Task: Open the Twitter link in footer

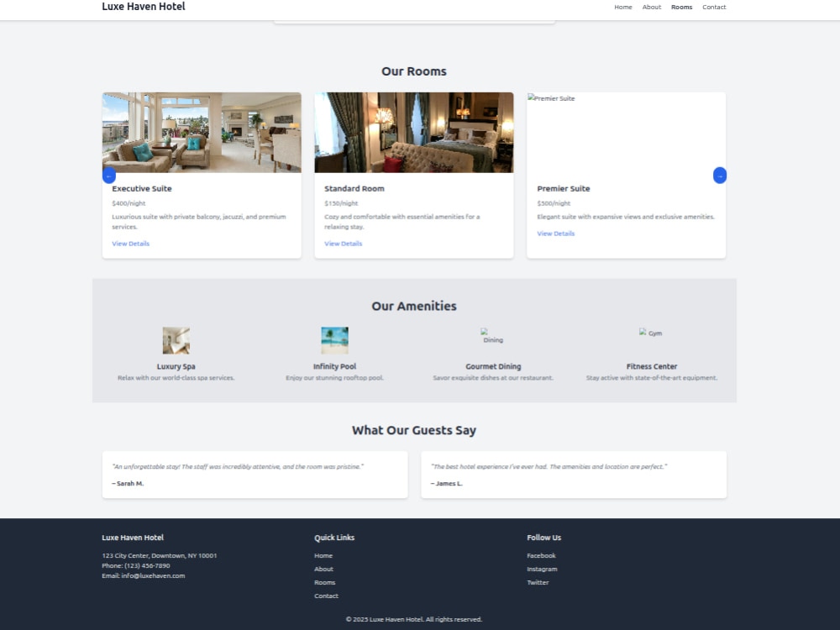Action: 538,582
